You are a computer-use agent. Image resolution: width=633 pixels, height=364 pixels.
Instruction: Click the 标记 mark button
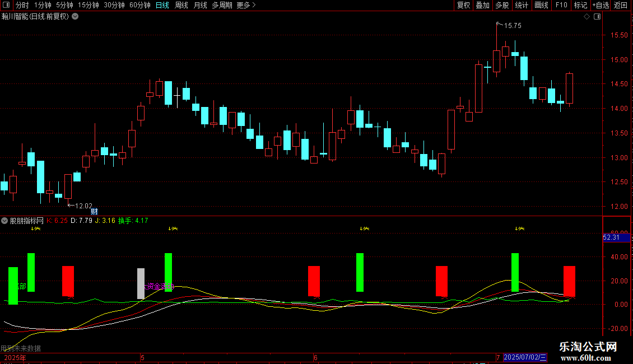point(580,5)
